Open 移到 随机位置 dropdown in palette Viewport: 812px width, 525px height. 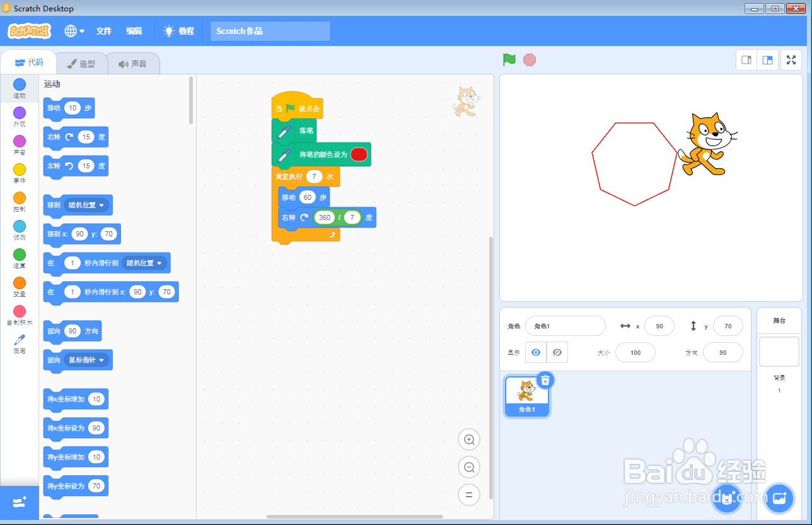pos(87,205)
